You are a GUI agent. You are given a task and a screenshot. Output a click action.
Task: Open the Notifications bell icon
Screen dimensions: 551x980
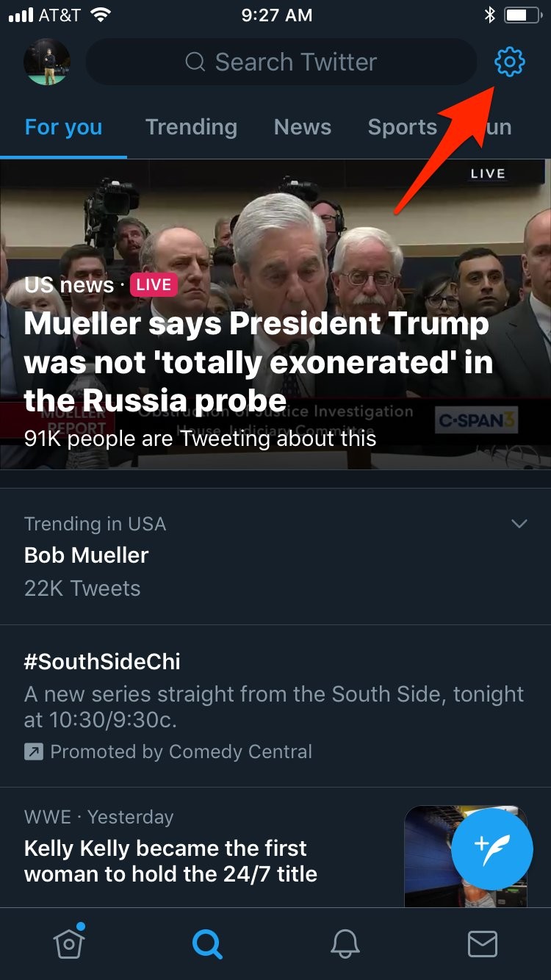[x=345, y=944]
